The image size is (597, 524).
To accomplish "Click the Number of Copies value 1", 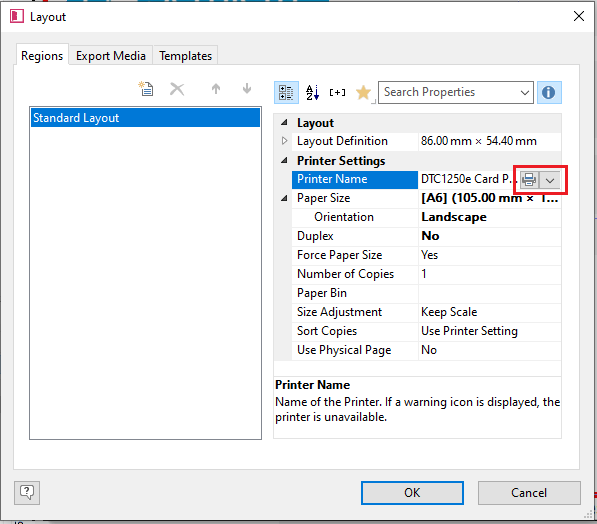I will tap(424, 274).
